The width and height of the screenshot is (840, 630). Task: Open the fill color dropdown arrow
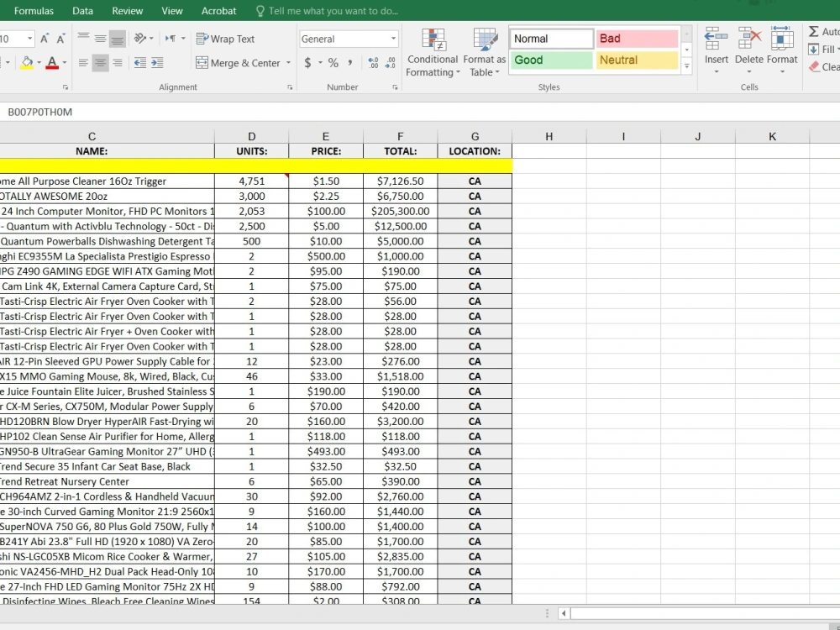click(x=39, y=63)
